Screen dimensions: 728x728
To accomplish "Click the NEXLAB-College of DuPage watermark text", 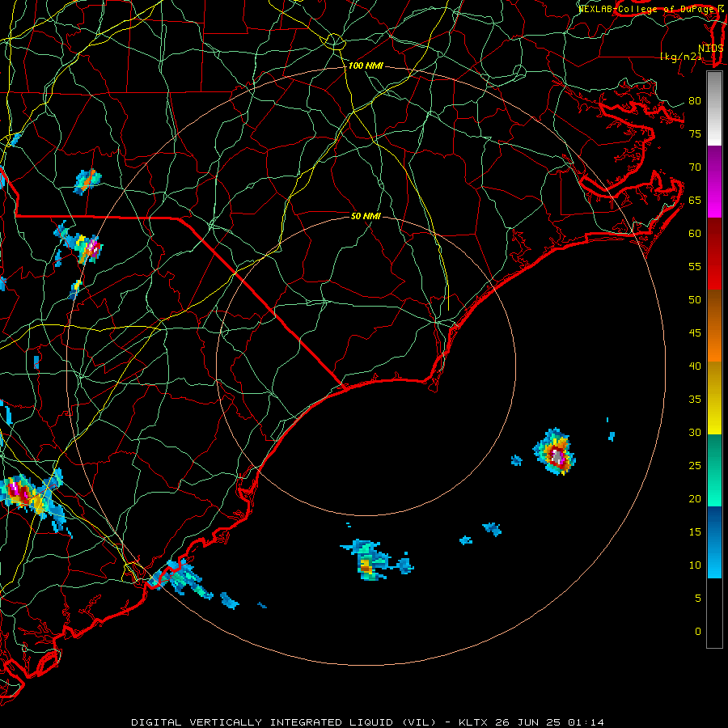I will [650, 9].
